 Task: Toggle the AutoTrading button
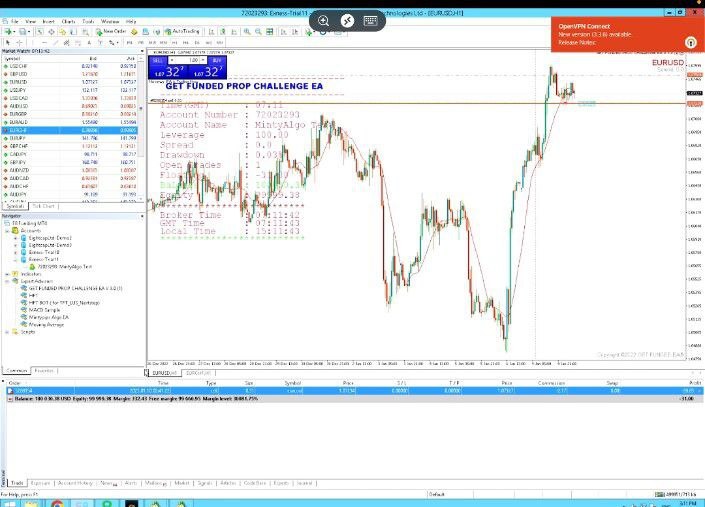[x=182, y=31]
